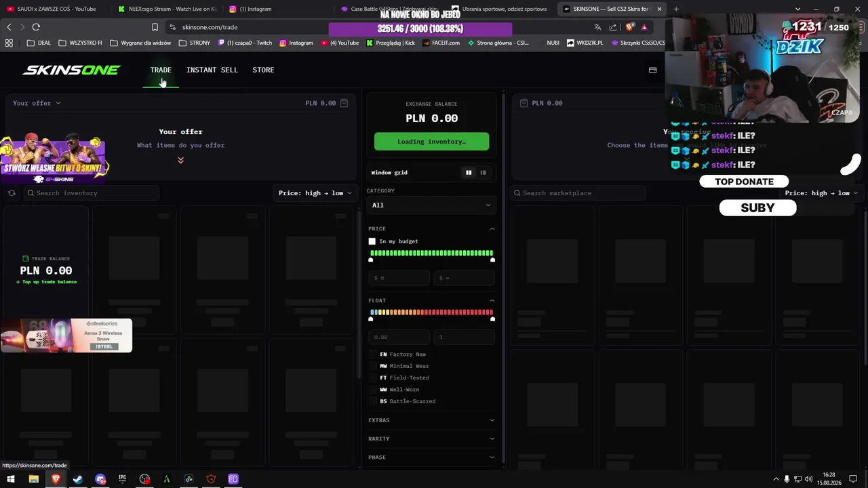Check the Well-Worn wear filter
Image resolution: width=868 pixels, height=488 pixels.
point(372,390)
